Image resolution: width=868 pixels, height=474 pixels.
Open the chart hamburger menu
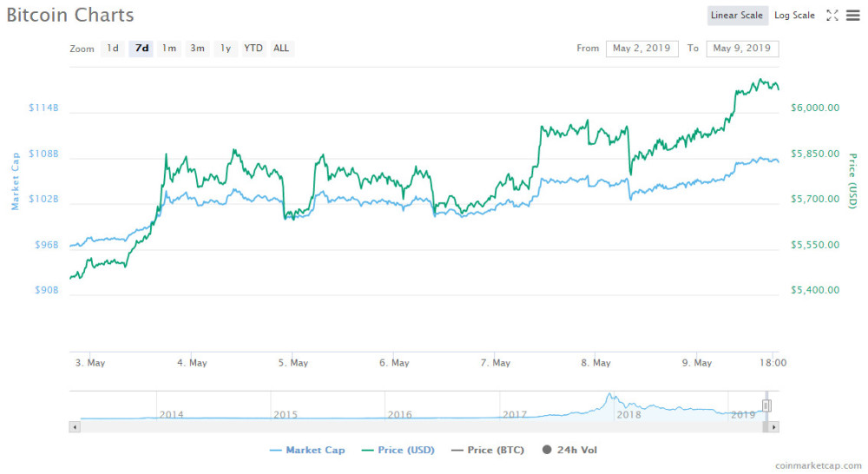point(853,16)
